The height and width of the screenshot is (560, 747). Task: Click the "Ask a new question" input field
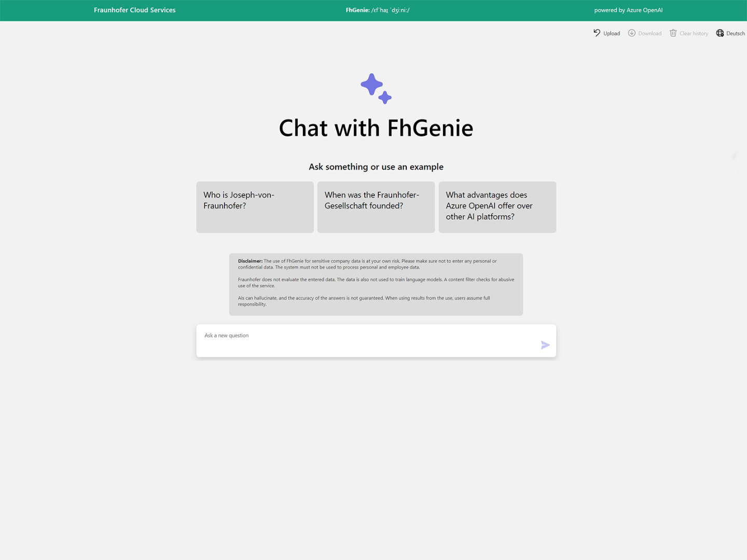click(x=363, y=340)
